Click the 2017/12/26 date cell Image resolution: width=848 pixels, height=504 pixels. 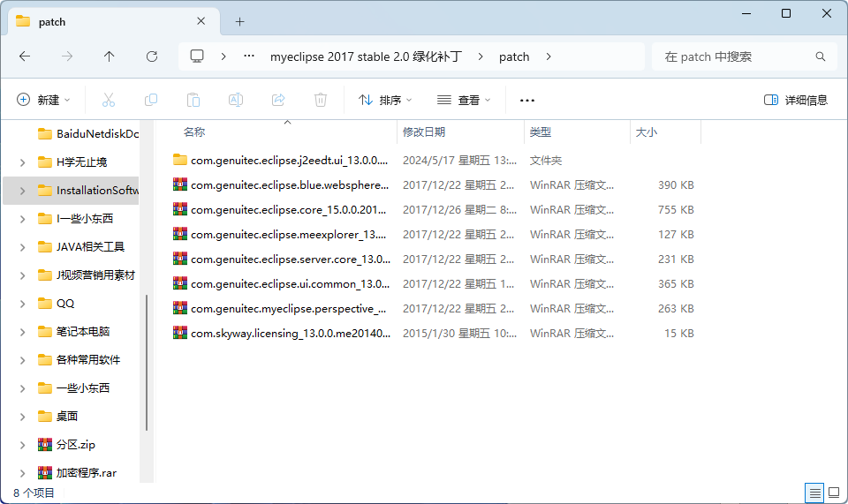coord(459,209)
